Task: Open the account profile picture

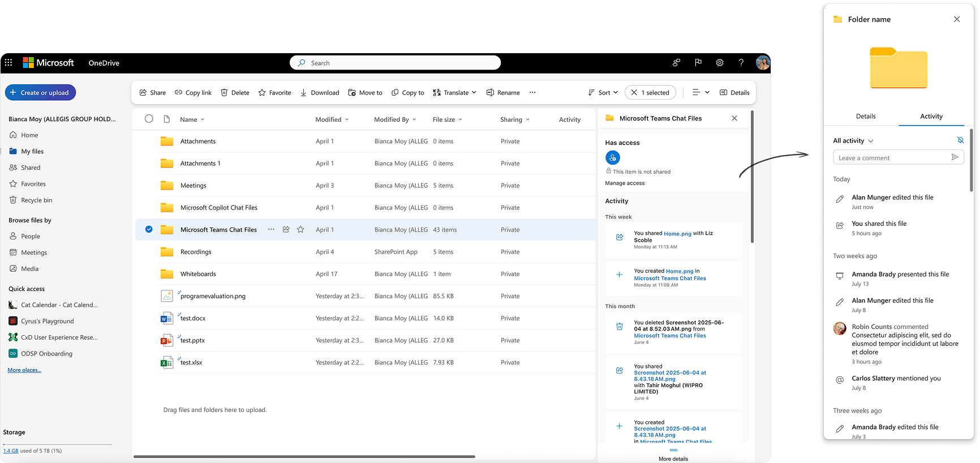Action: pyautogui.click(x=763, y=63)
